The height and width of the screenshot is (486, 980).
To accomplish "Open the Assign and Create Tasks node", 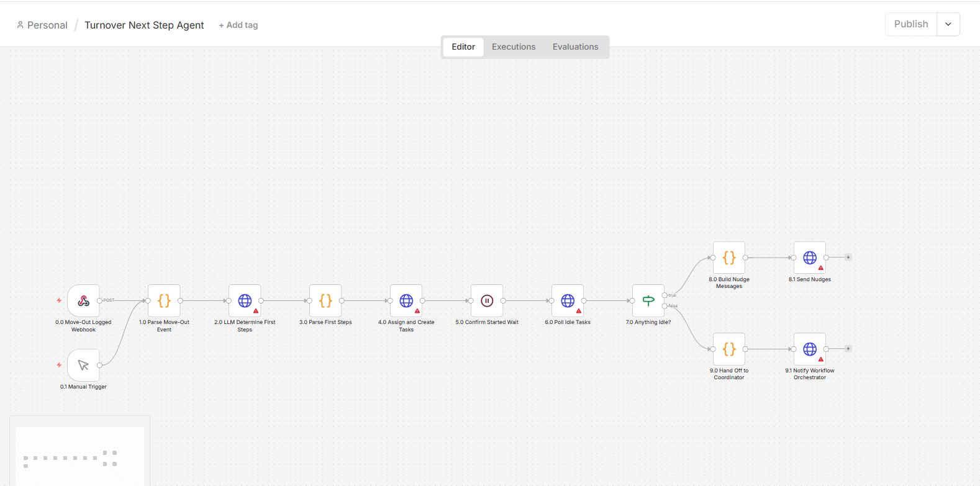I will [x=406, y=300].
